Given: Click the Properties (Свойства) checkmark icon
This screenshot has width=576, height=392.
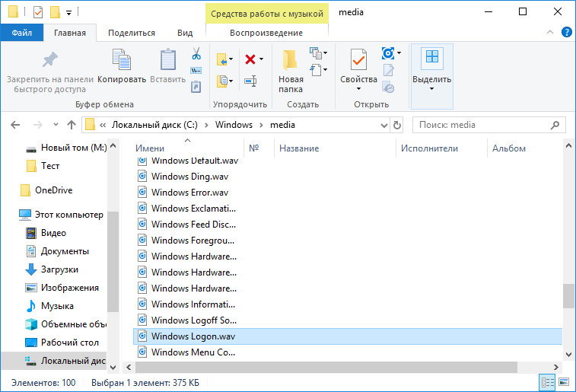Looking at the screenshot, I should pos(358,59).
